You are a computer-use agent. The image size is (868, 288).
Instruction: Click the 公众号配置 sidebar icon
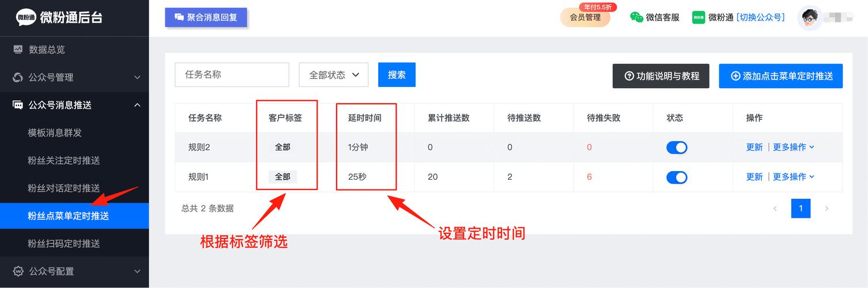pos(18,271)
